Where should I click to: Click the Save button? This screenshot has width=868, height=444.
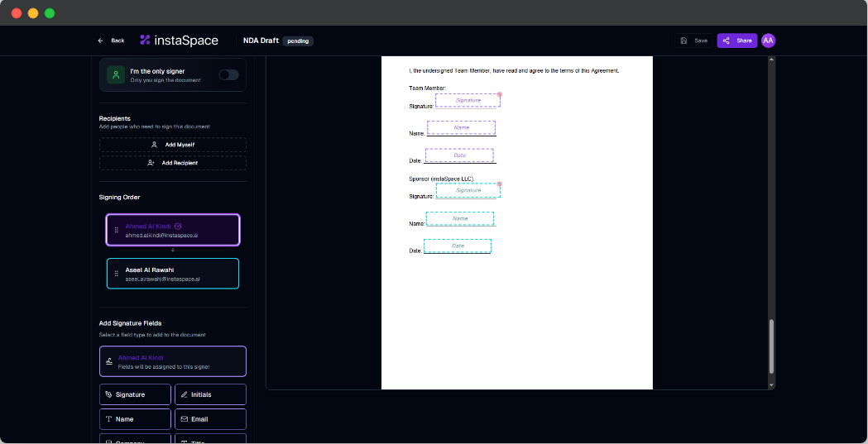coord(693,41)
